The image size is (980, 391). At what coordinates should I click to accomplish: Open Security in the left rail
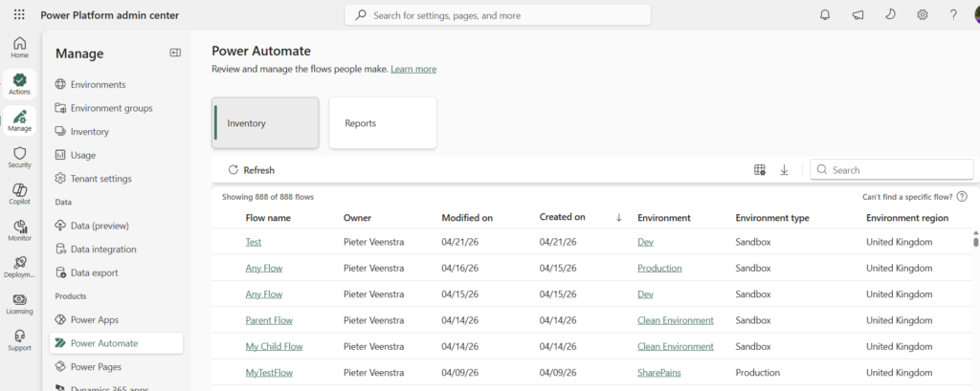click(19, 158)
